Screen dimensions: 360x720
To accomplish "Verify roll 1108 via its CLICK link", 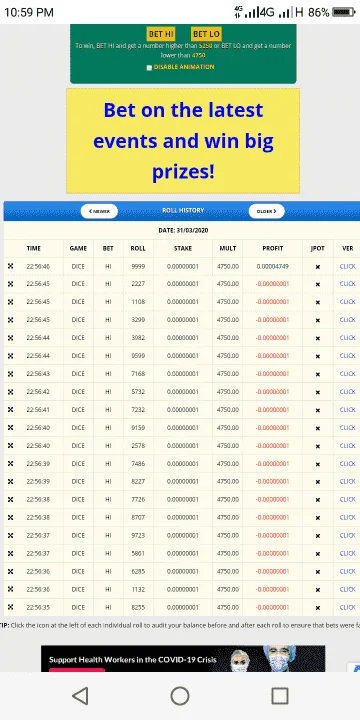I will point(348,302).
